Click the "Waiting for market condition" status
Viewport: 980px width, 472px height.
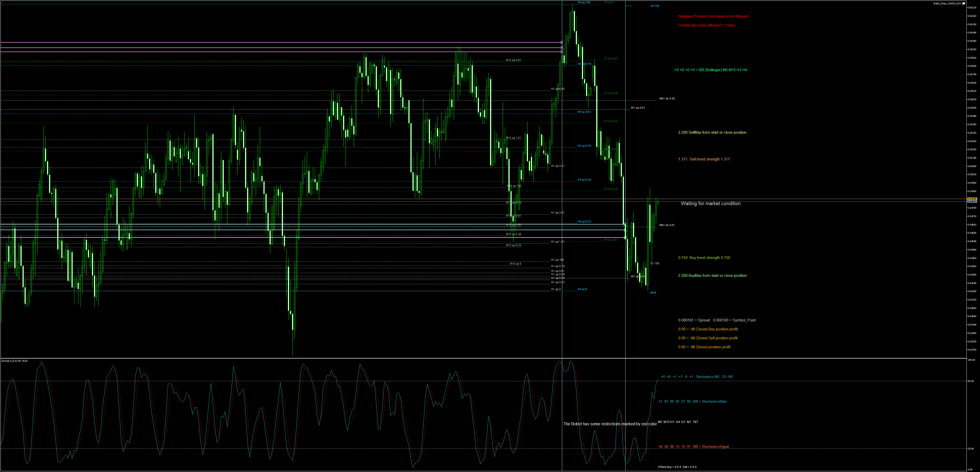(x=710, y=204)
